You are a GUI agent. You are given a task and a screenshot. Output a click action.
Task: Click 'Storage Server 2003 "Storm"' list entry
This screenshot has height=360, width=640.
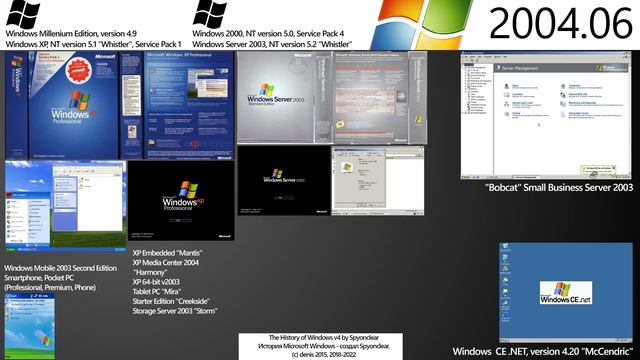(175, 311)
